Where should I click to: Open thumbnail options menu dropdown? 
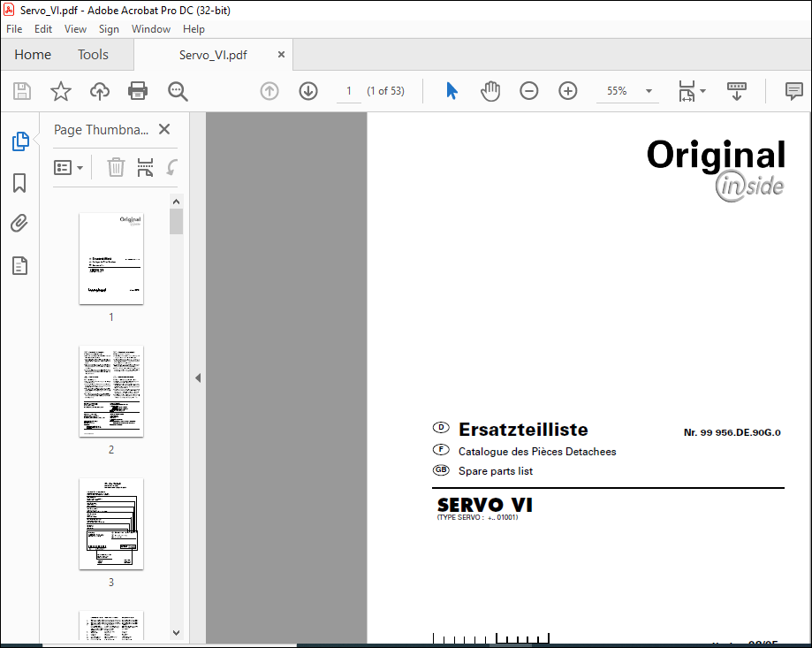click(68, 167)
